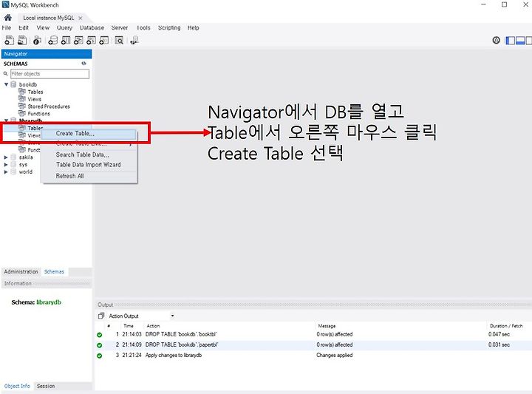
Task: Search table data toolbar icon
Action: tap(119, 41)
